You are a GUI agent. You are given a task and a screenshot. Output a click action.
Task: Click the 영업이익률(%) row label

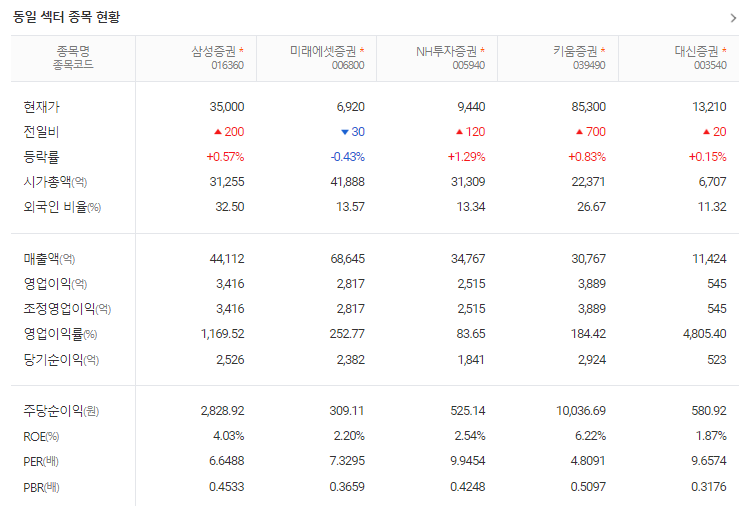point(60,334)
